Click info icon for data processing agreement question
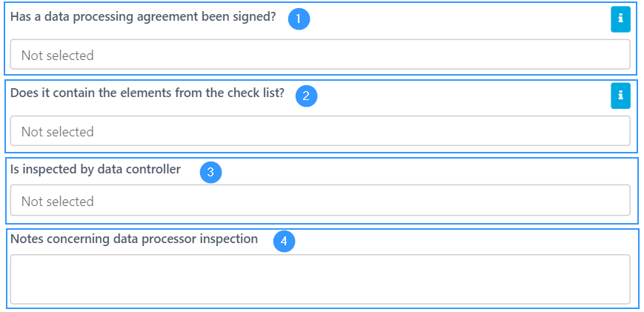Viewport: 644px width, 312px height. (620, 19)
